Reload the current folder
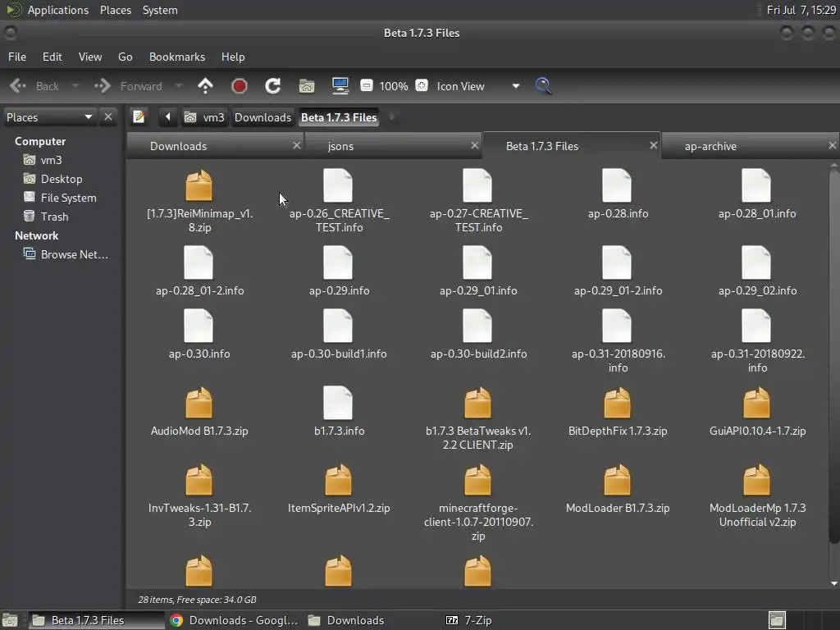The width and height of the screenshot is (840, 630). [x=272, y=85]
